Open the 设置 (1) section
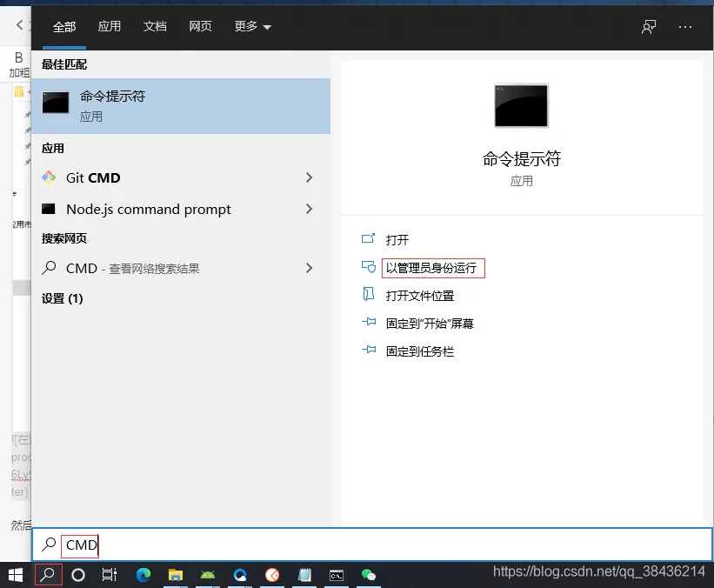 click(x=63, y=298)
